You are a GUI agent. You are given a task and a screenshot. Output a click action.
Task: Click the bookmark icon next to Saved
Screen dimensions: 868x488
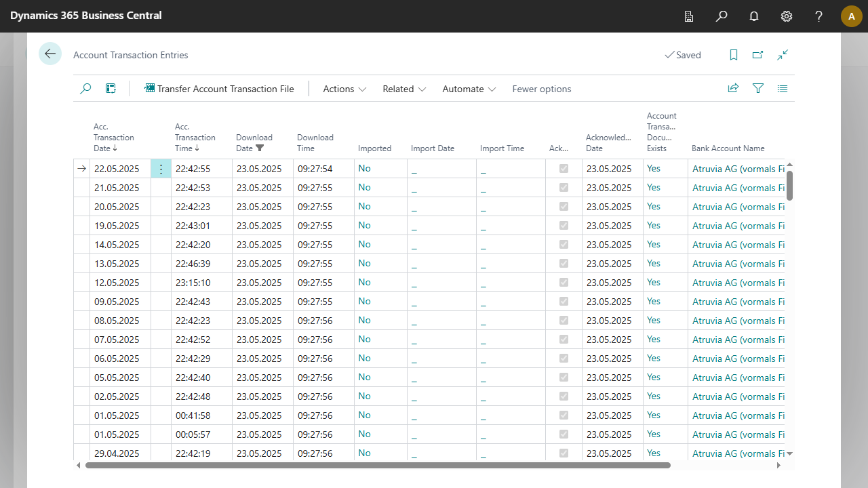pos(734,55)
